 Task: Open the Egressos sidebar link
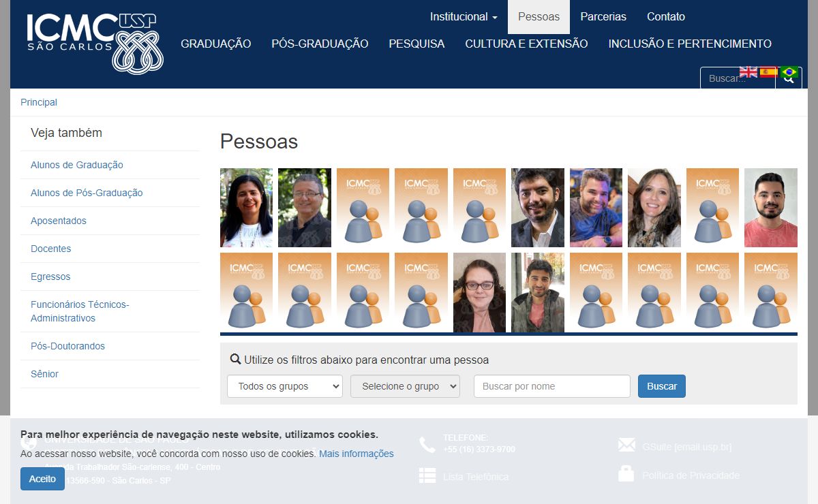point(50,277)
